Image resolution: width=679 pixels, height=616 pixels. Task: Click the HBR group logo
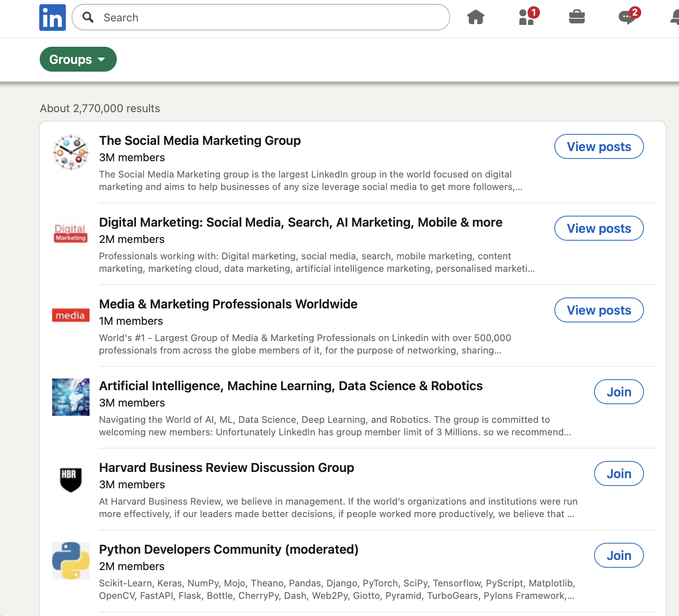70,479
